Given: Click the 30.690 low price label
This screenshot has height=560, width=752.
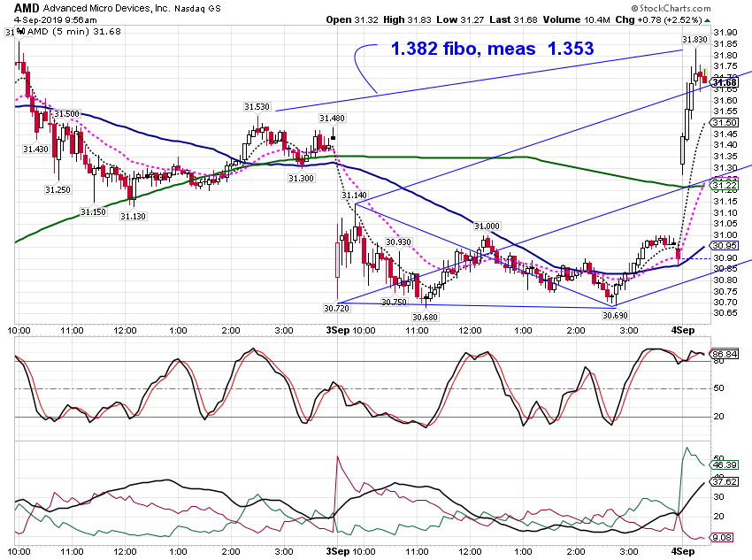Looking at the screenshot, I should [x=616, y=315].
